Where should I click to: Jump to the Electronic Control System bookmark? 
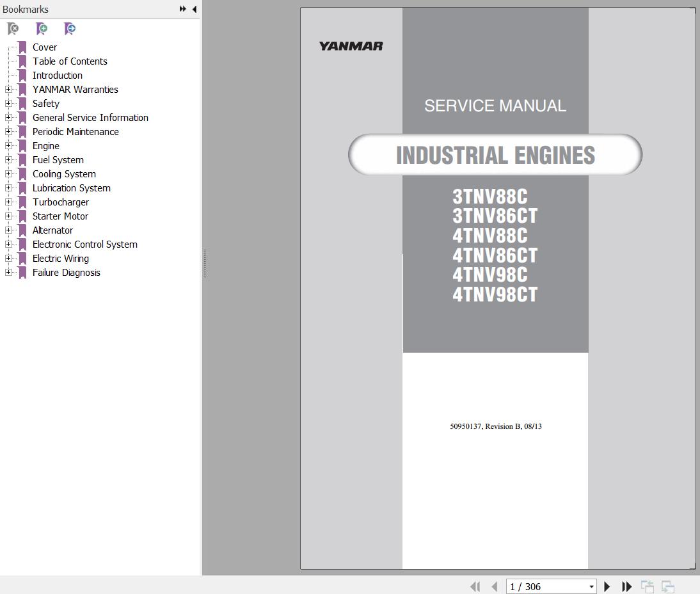(x=84, y=245)
